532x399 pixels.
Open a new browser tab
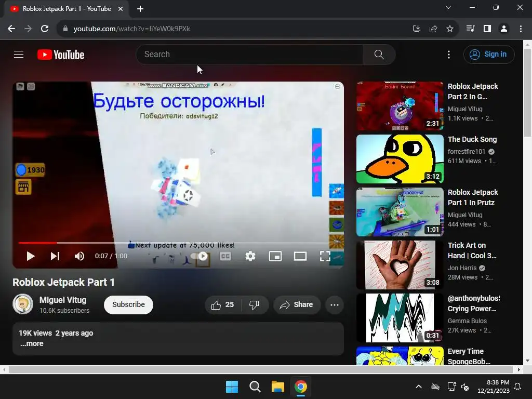point(140,9)
